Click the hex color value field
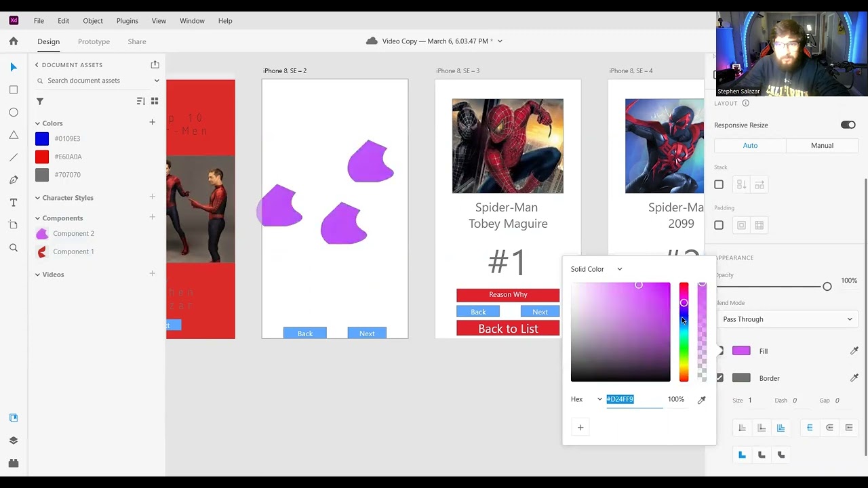Viewport: 868px width, 488px height. (x=634, y=399)
